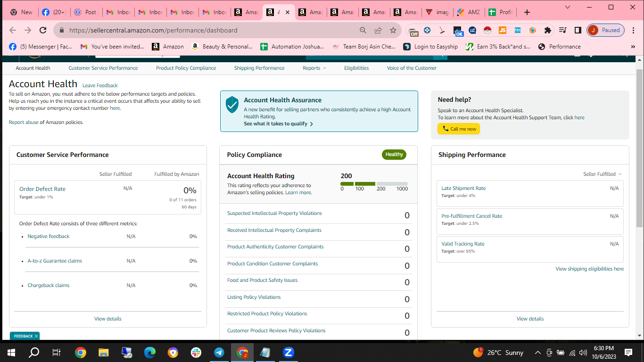Show hidden bookmarks with the double chevron
The width and height of the screenshot is (644, 362).
pyautogui.click(x=633, y=47)
